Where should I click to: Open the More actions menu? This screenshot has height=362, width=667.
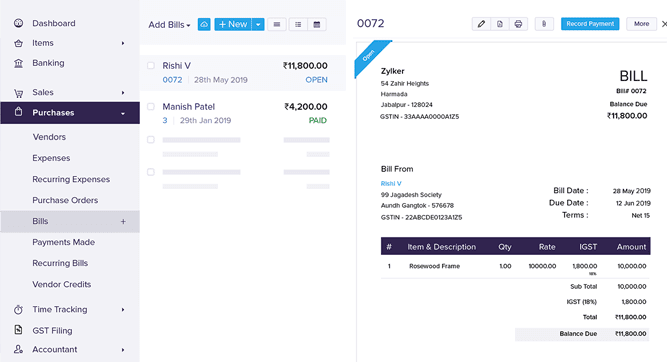coord(641,24)
